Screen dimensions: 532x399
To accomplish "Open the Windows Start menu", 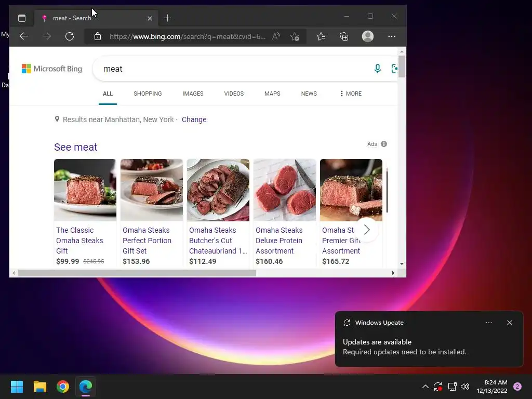I will pyautogui.click(x=17, y=387).
